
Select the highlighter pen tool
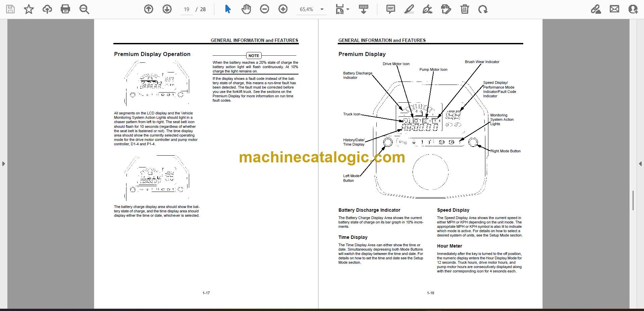[x=409, y=9]
